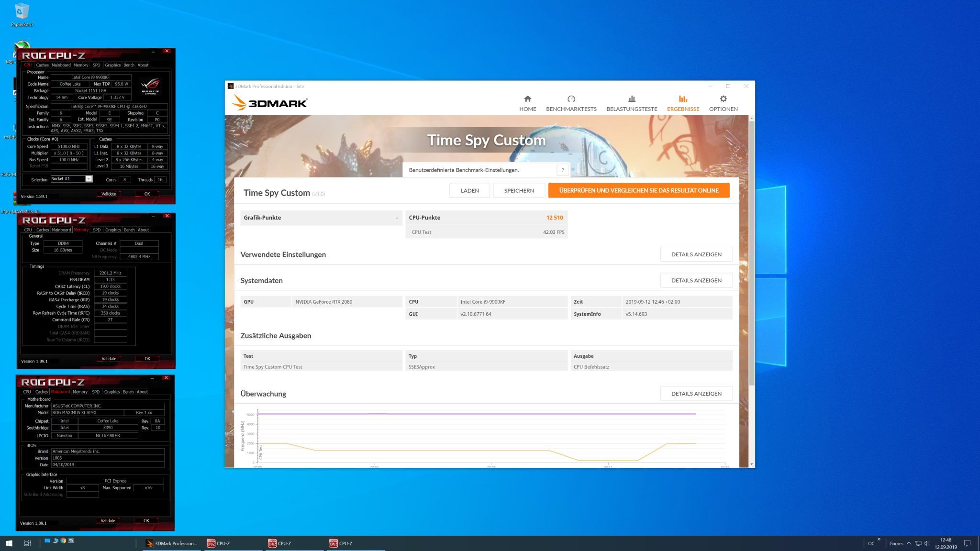
Task: Click the Windows Start button
Action: pyautogui.click(x=9, y=543)
